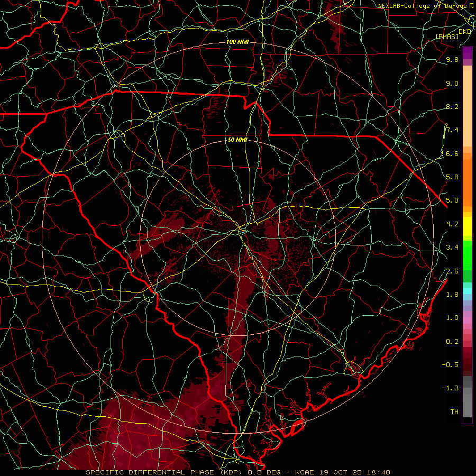Click the 2.6 value on the color scale

[x=452, y=271]
